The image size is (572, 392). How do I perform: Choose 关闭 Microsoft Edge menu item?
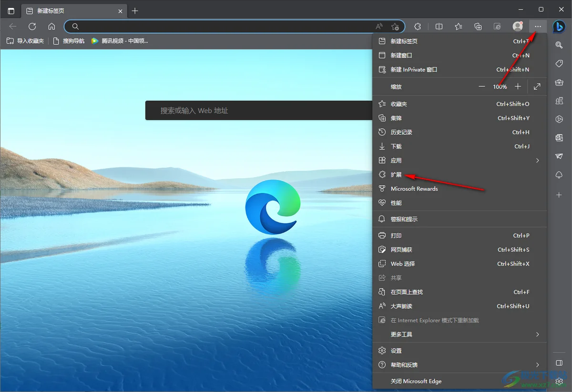coord(460,381)
